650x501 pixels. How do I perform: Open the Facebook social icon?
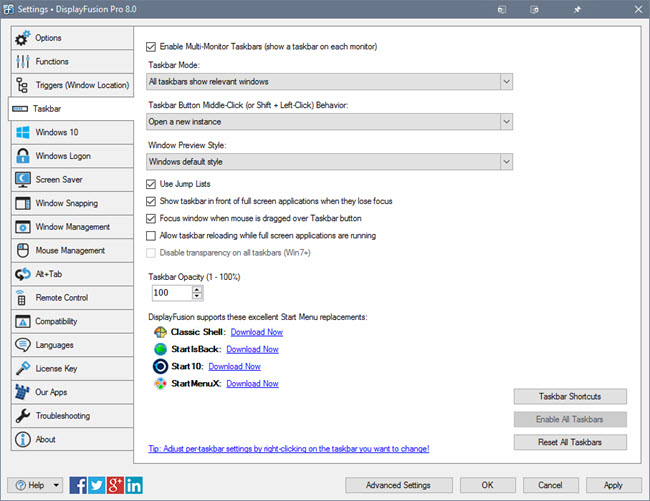(78, 485)
